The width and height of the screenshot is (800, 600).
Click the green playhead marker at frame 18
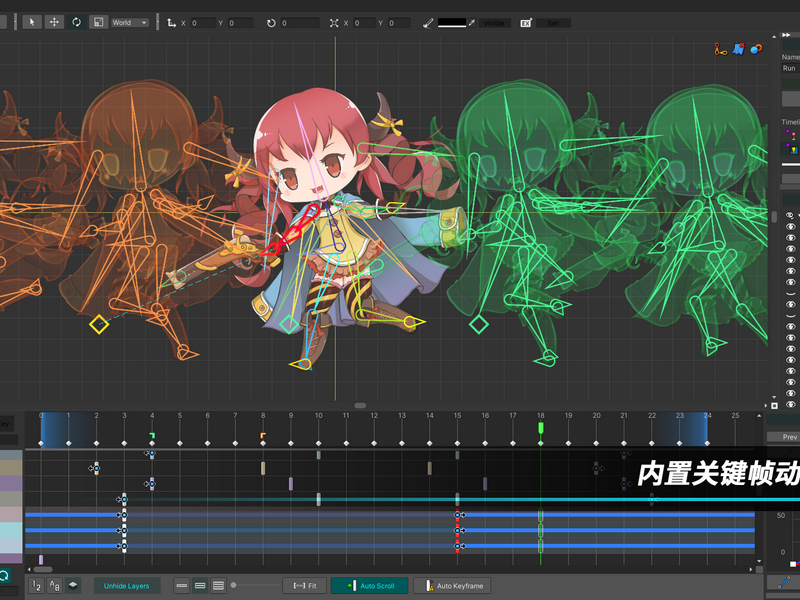[x=541, y=428]
